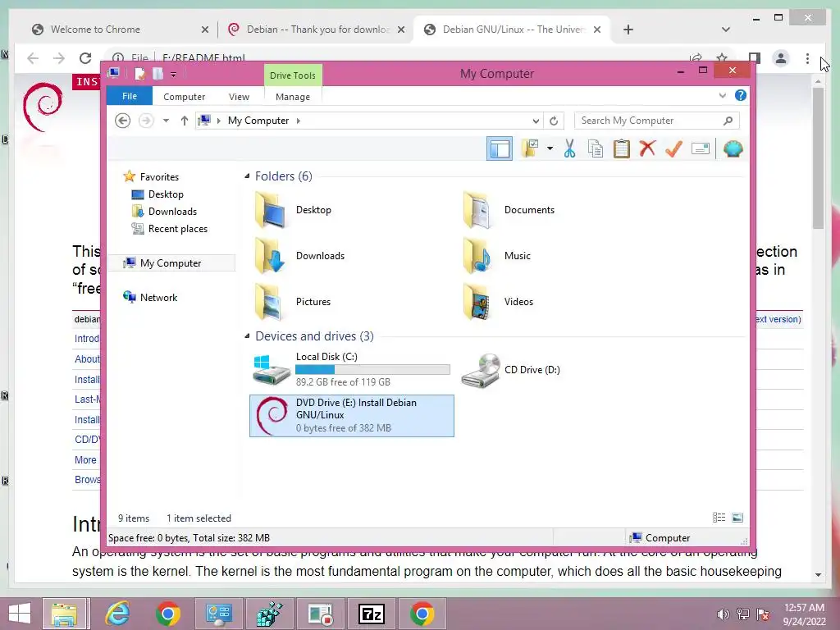The width and height of the screenshot is (840, 630).
Task: Click the New Folder quick access icon
Action: tap(157, 73)
